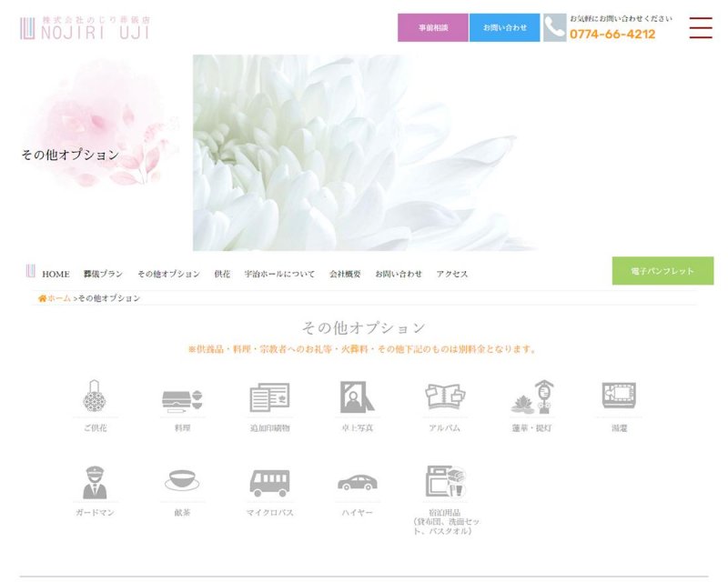Click the 献茶 tea cup icon
Viewport: 728px width, 582px height.
[182, 480]
